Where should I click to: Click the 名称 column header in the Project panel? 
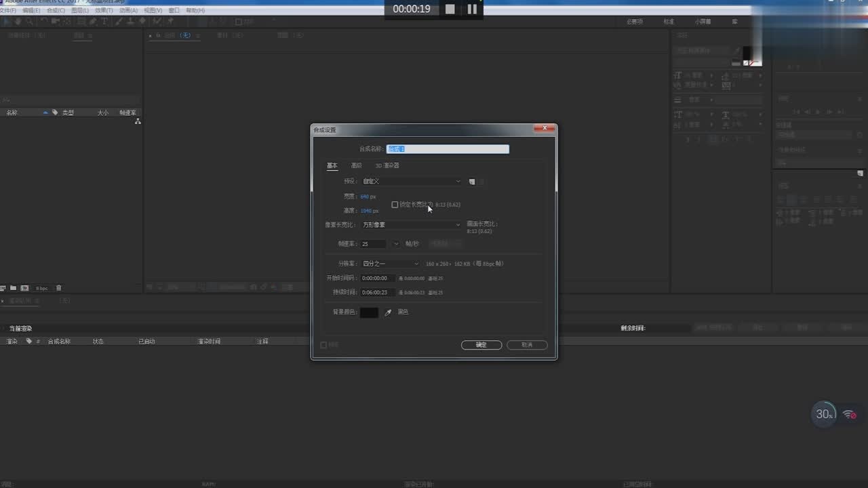pos(12,113)
